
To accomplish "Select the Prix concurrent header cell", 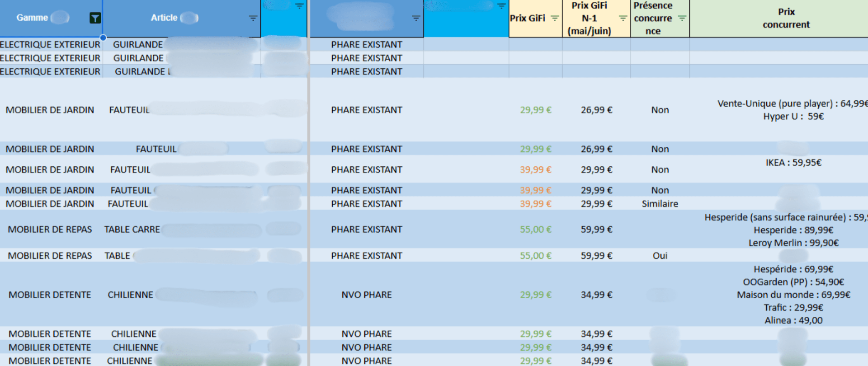I will pos(786,19).
